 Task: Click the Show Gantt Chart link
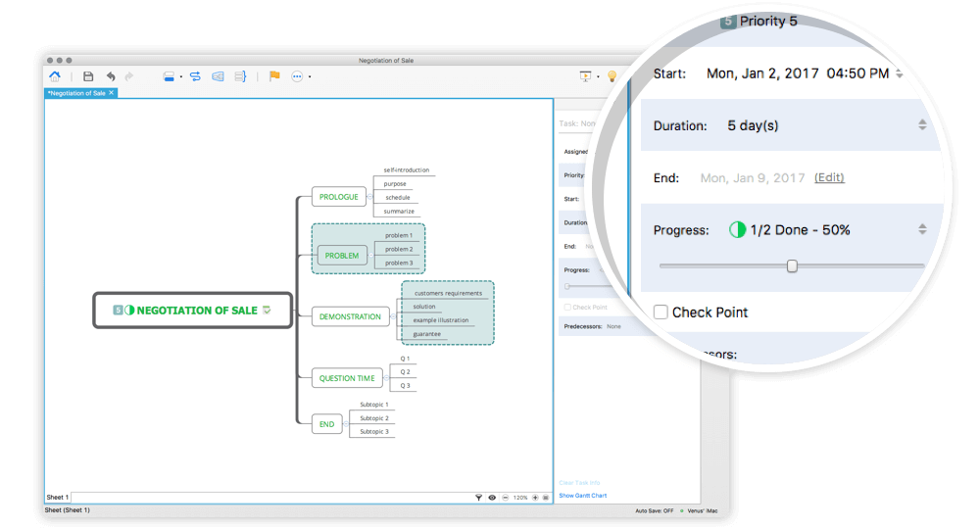coord(582,496)
